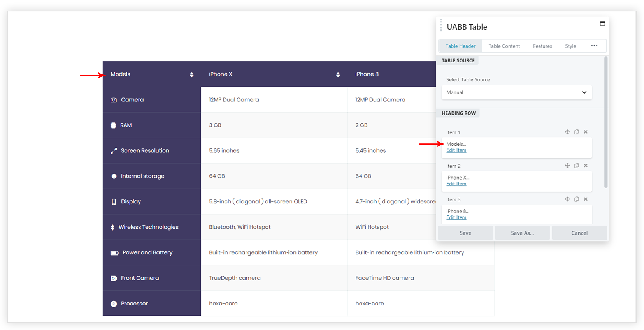Open the Select Table Source dropdown

click(516, 92)
